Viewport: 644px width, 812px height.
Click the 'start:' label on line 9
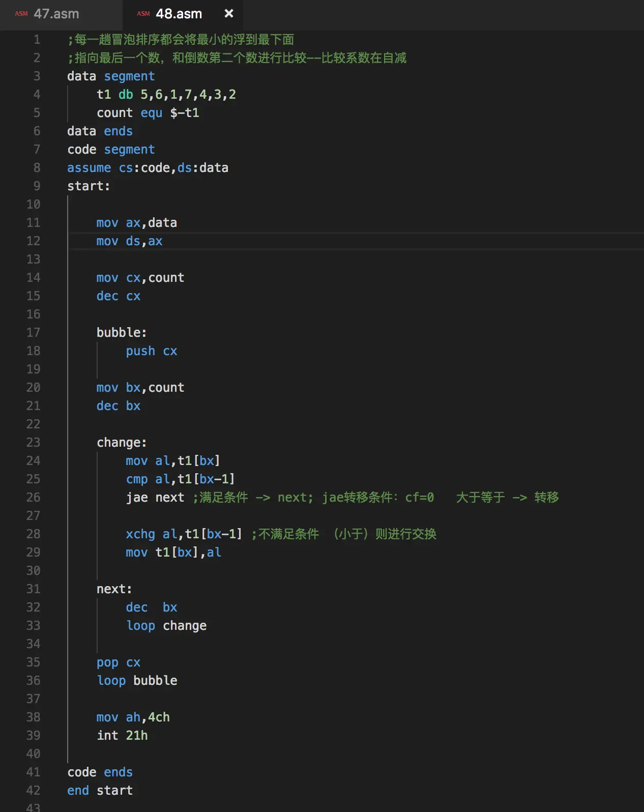coord(89,186)
